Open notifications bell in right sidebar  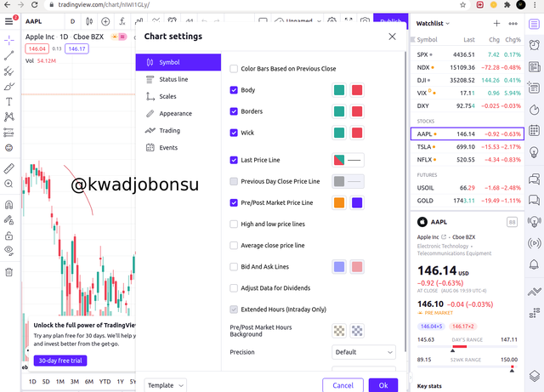[x=535, y=264]
